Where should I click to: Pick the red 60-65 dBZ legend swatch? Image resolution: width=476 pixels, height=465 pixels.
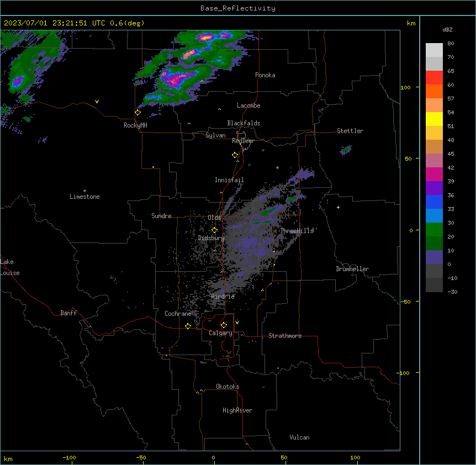point(434,78)
